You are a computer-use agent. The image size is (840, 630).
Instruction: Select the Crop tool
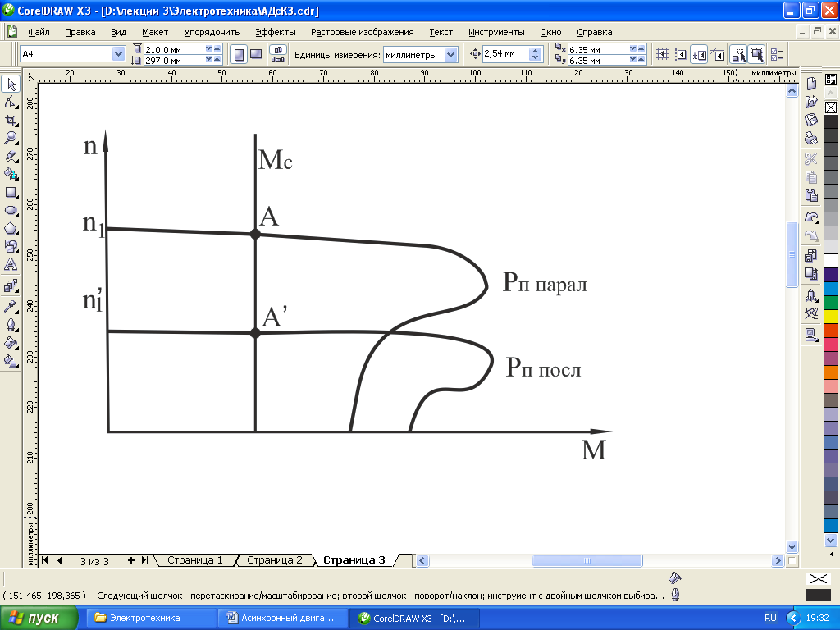coord(11,120)
